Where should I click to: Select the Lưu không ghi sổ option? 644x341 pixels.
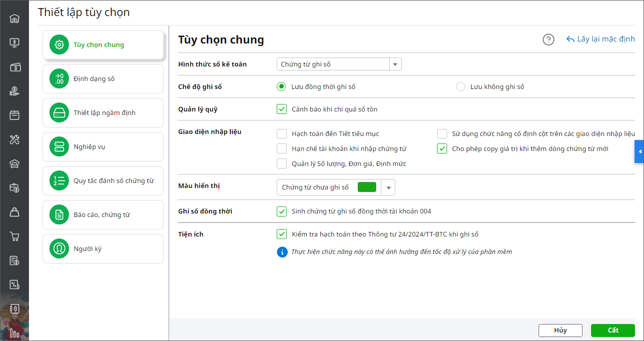[461, 86]
